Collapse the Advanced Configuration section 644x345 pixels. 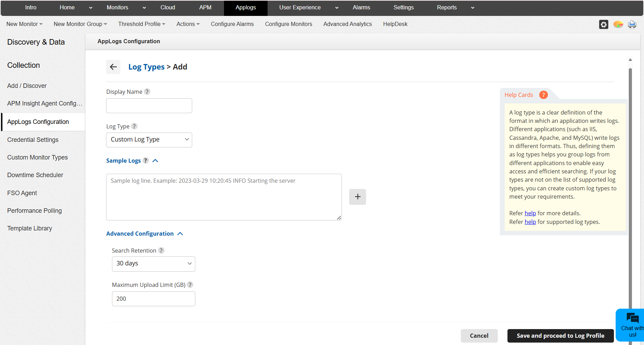tap(180, 234)
